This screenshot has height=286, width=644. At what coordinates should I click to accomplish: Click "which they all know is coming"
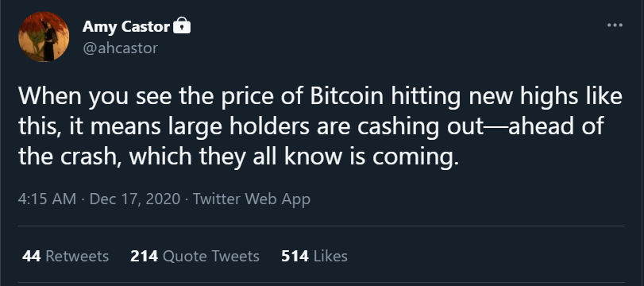pyautogui.click(x=294, y=158)
